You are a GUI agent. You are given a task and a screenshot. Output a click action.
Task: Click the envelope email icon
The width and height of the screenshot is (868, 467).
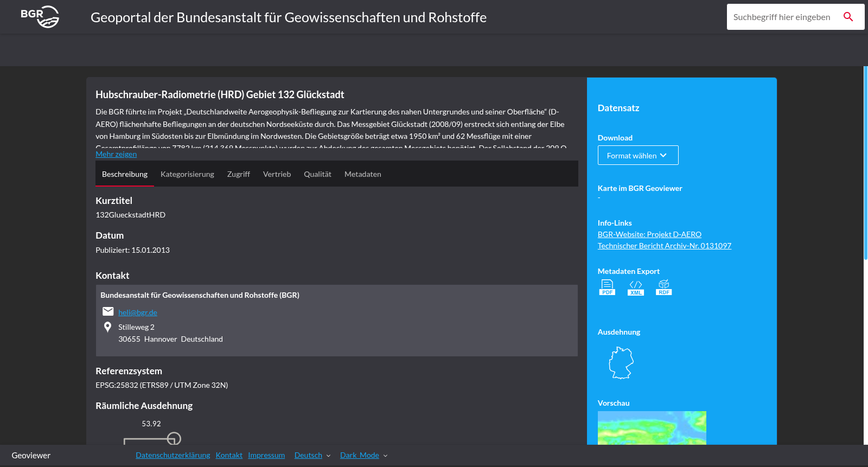coord(108,311)
